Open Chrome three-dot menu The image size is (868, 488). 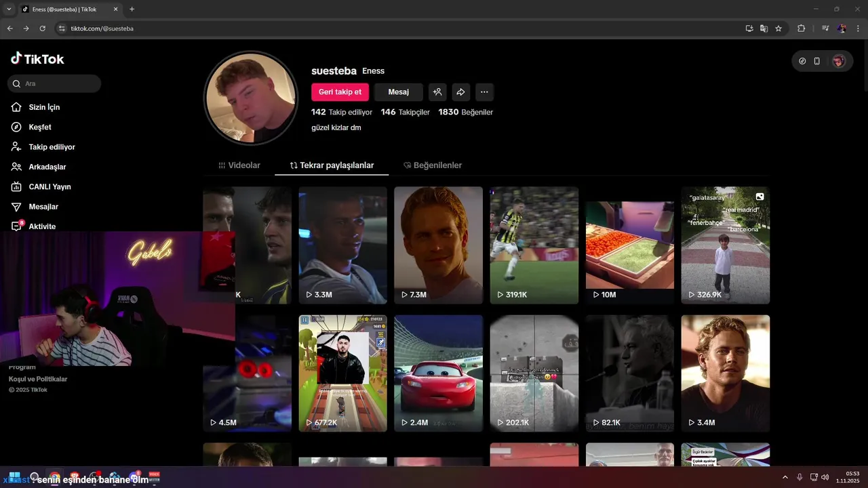[859, 28]
